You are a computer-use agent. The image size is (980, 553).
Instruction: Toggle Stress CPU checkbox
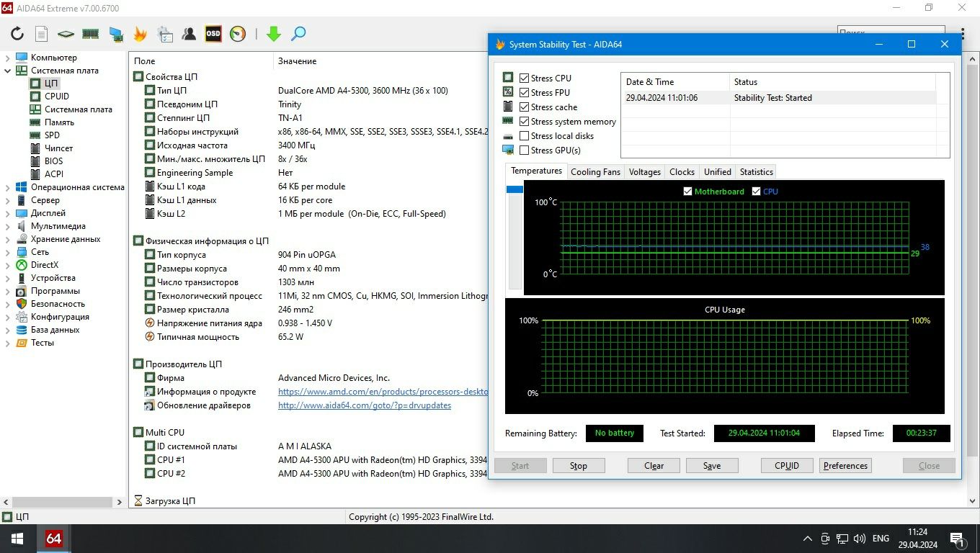(524, 78)
